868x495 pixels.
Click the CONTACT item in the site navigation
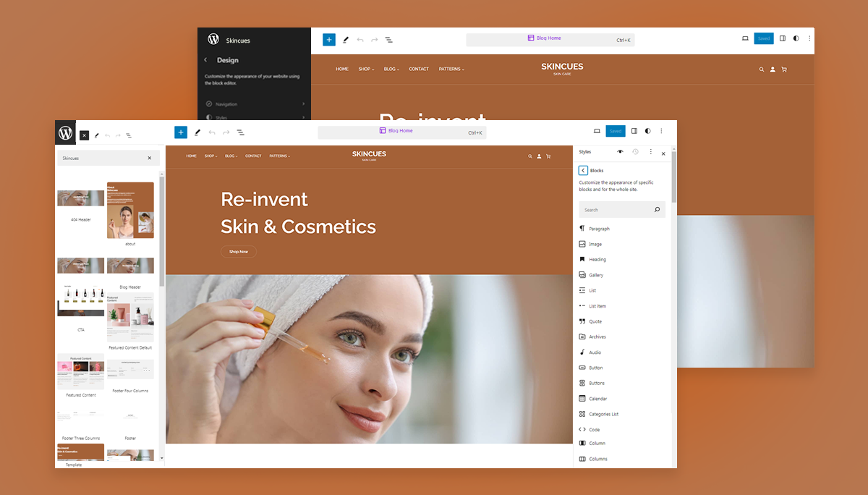pos(252,156)
